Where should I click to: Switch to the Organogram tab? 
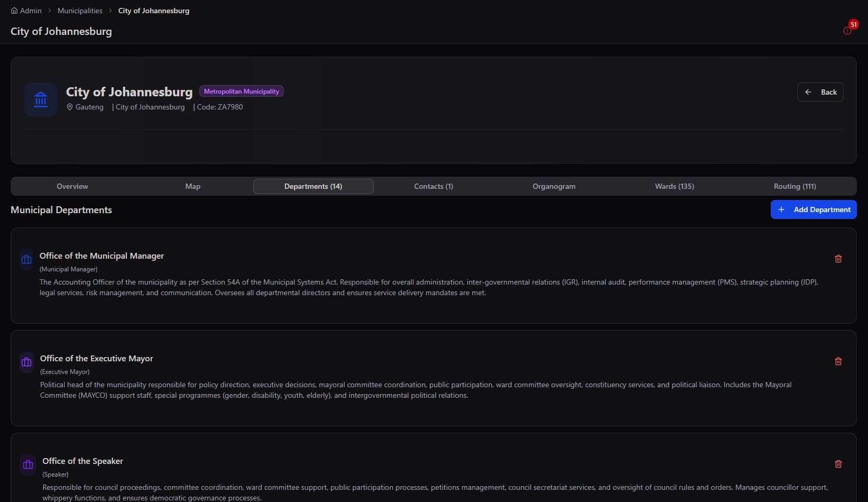click(x=554, y=186)
